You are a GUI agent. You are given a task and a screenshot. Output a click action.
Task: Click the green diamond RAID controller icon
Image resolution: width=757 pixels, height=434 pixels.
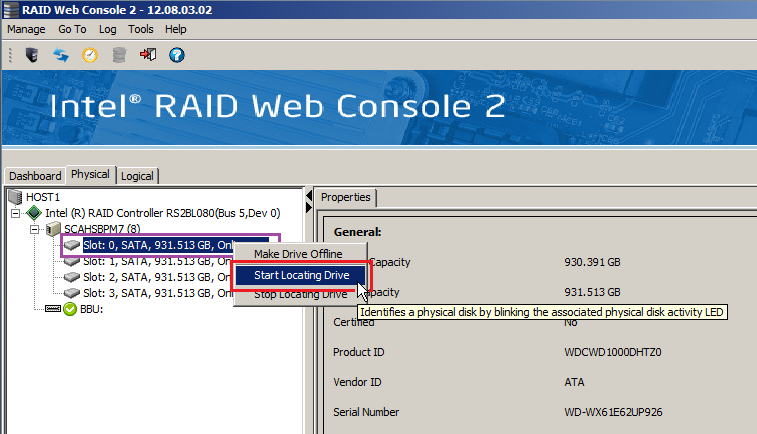pyautogui.click(x=34, y=212)
